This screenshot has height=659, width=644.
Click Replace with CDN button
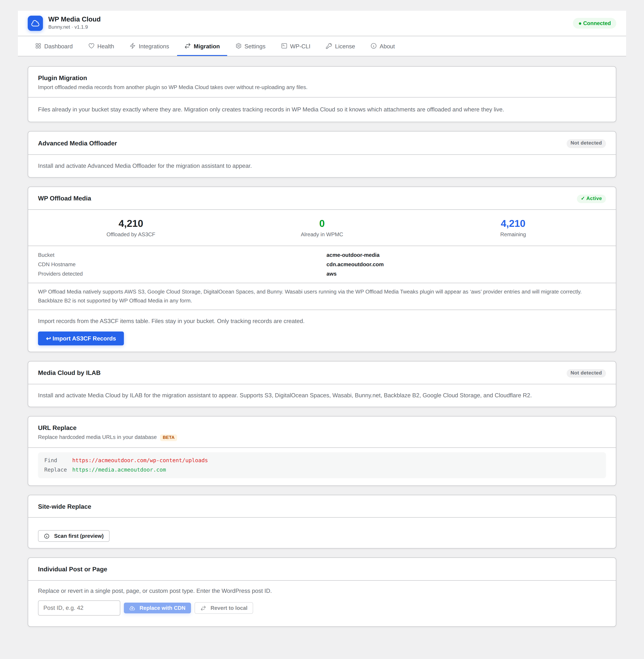pyautogui.click(x=157, y=608)
